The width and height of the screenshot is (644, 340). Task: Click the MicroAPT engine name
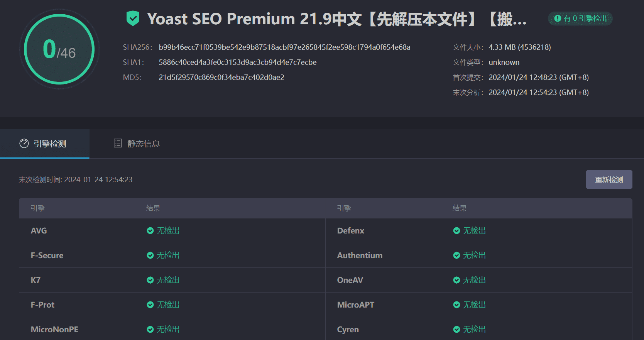[356, 304]
